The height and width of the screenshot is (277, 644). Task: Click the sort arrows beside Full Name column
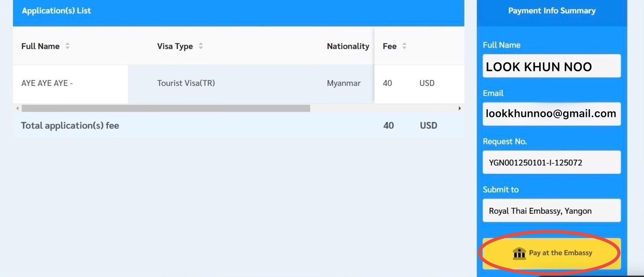coord(67,46)
